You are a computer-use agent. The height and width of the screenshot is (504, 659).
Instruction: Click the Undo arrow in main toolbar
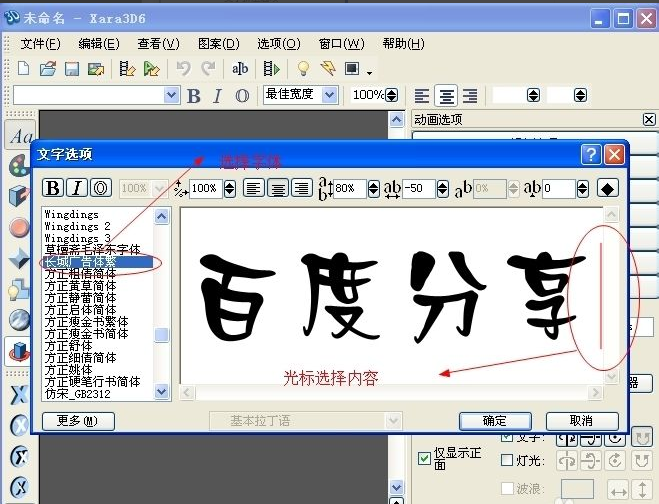[x=183, y=69]
